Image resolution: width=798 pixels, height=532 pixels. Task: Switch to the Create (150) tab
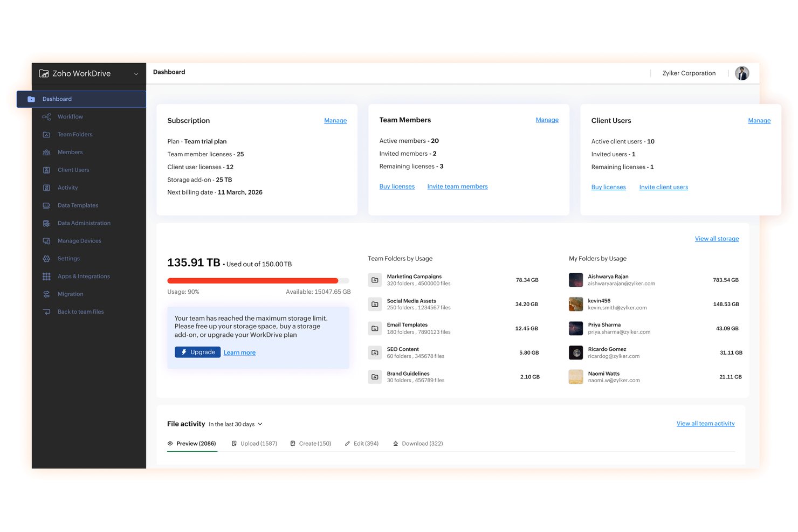311,444
